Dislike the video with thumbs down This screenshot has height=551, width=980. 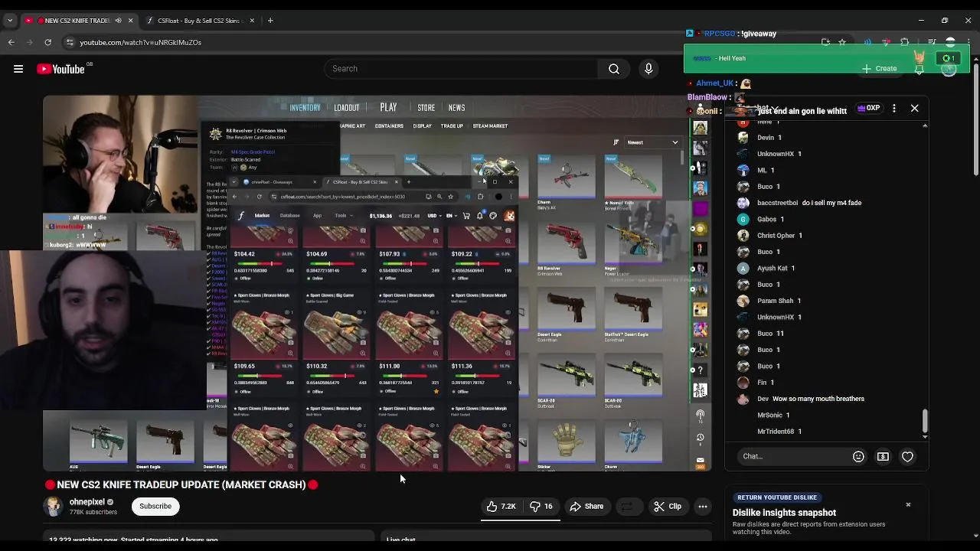click(x=541, y=506)
